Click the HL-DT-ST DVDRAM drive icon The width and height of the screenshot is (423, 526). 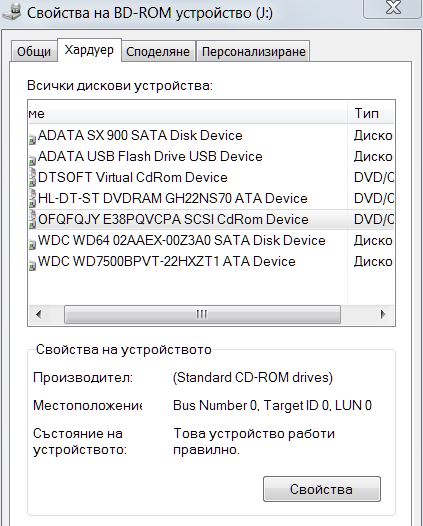click(x=32, y=198)
